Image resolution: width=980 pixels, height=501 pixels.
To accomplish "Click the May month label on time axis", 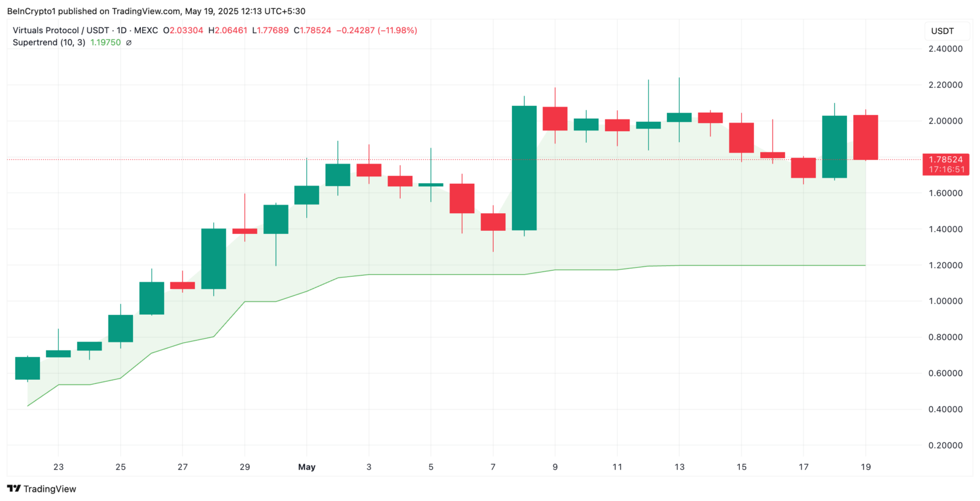I will [x=307, y=467].
